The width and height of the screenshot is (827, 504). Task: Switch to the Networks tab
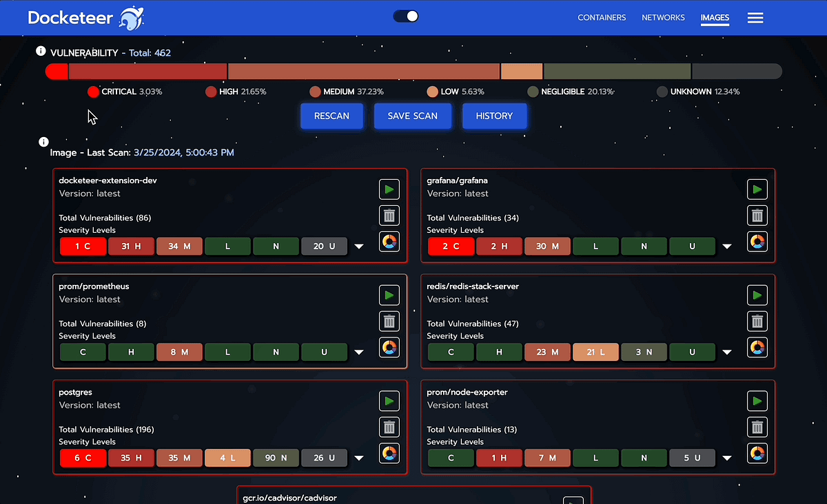tap(663, 18)
